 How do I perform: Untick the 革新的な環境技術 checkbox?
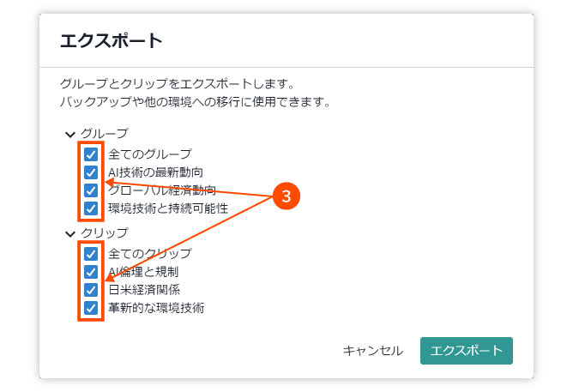tap(91, 308)
